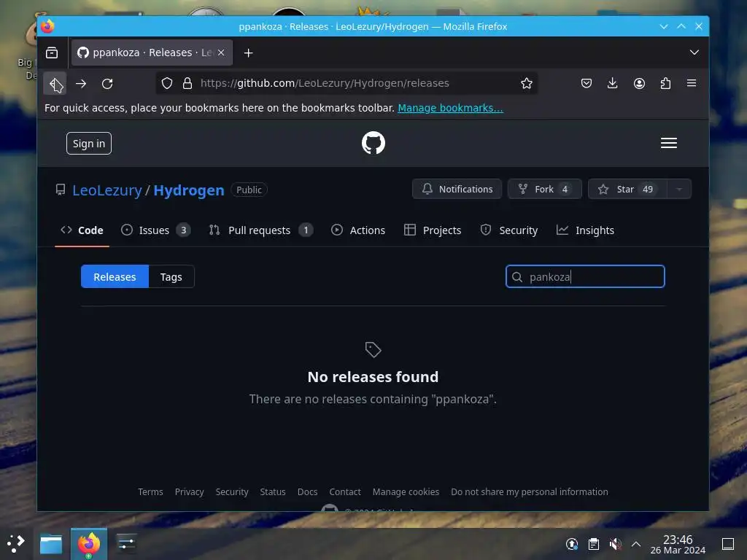Open the Terms footer link
Screen dimensions: 747x560
point(150,492)
